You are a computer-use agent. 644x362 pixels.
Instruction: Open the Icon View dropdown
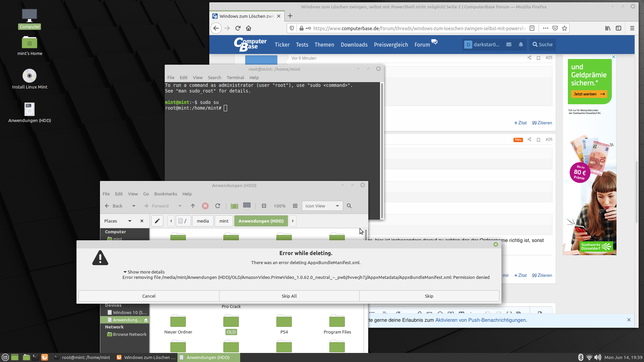[x=322, y=206]
